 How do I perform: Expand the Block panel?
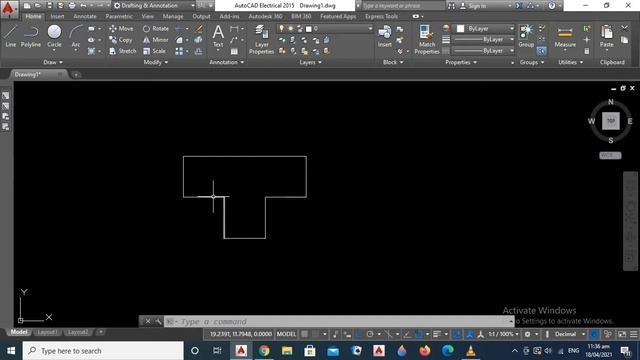point(393,62)
